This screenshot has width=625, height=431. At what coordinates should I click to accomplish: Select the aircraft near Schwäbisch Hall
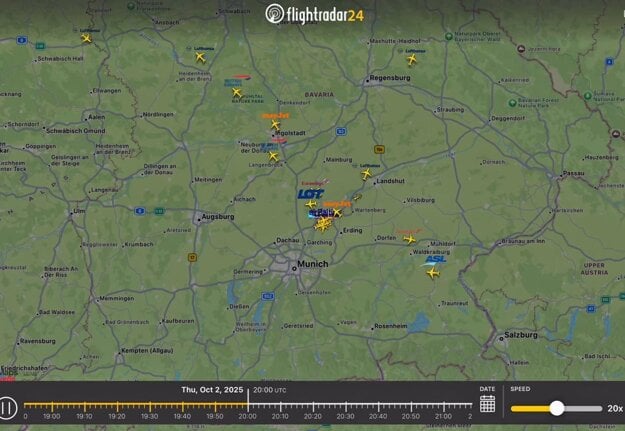[86, 39]
